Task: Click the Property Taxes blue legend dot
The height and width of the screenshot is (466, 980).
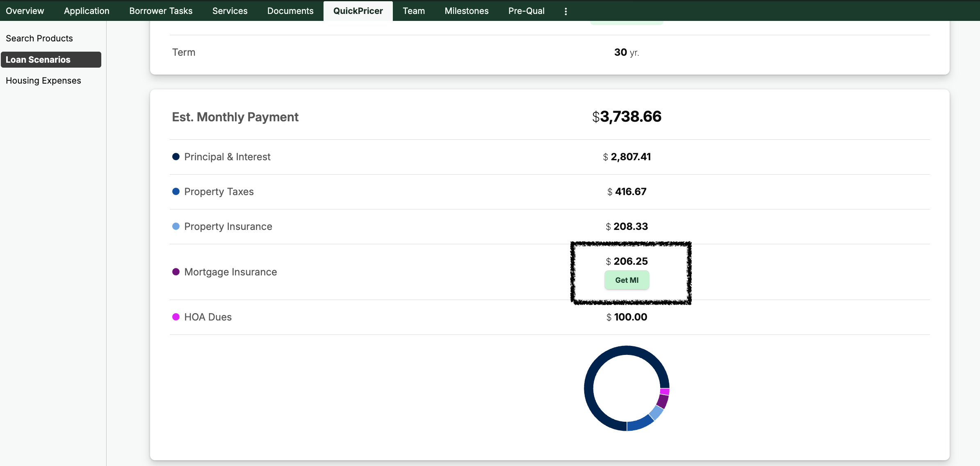Action: point(176,191)
